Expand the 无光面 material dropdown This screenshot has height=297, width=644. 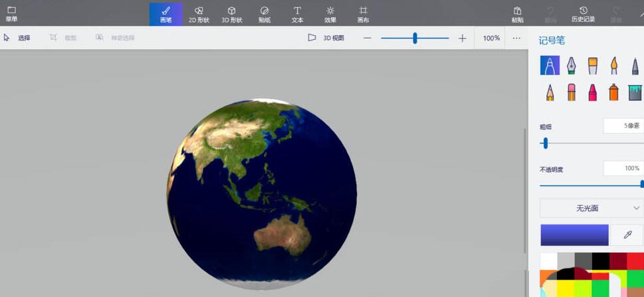point(591,208)
